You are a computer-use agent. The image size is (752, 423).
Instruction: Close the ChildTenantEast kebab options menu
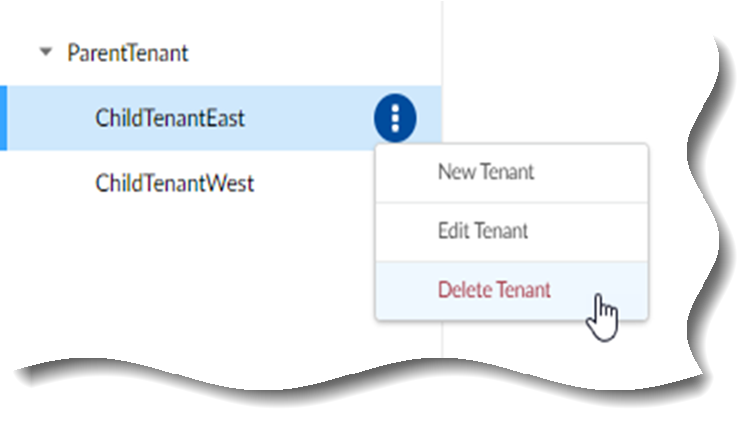[x=395, y=118]
